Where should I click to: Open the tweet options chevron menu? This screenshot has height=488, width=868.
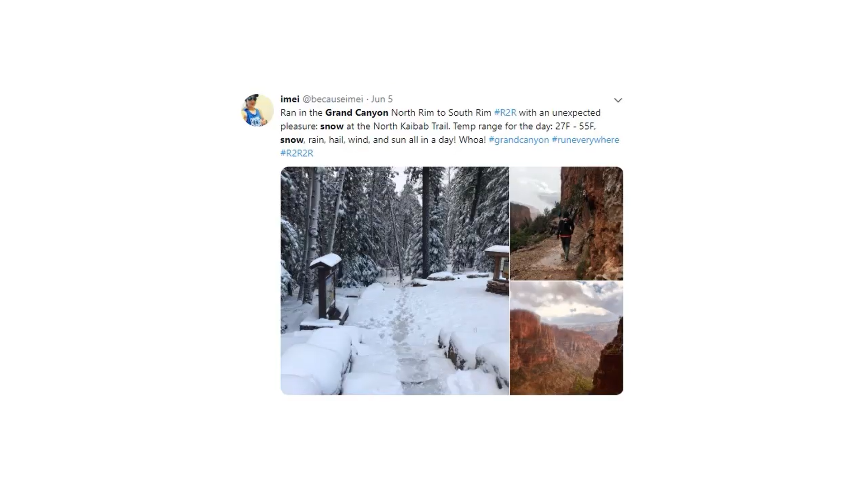pyautogui.click(x=618, y=100)
